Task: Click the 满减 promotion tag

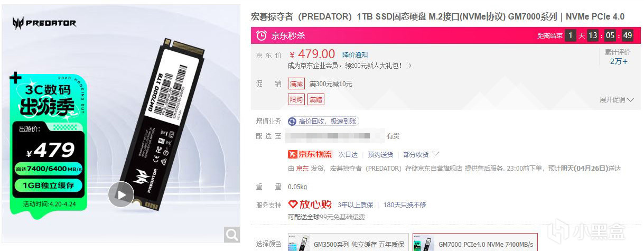Action: (x=296, y=83)
